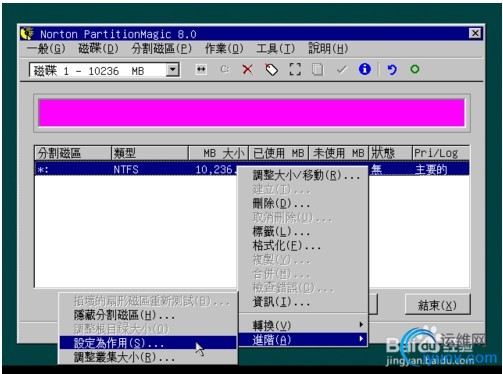Open the 分割磁區(P) menu
This screenshot has height=374, width=503.
pos(162,49)
